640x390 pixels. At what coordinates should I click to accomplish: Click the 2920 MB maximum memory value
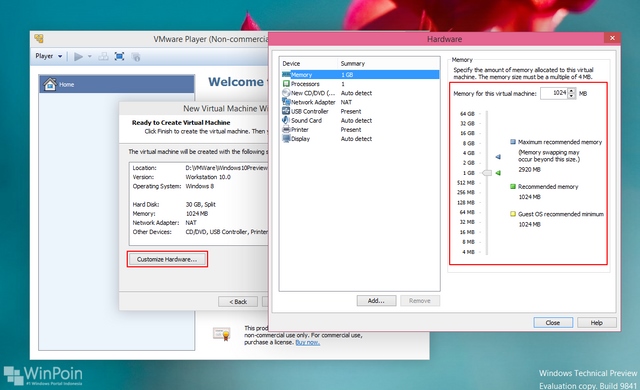(529, 169)
